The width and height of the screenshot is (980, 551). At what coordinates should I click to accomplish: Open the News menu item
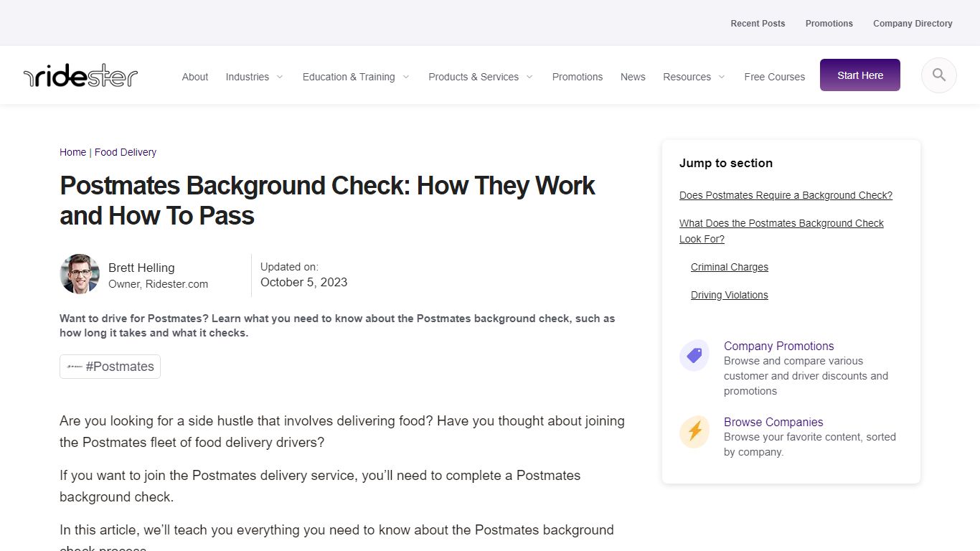click(633, 77)
